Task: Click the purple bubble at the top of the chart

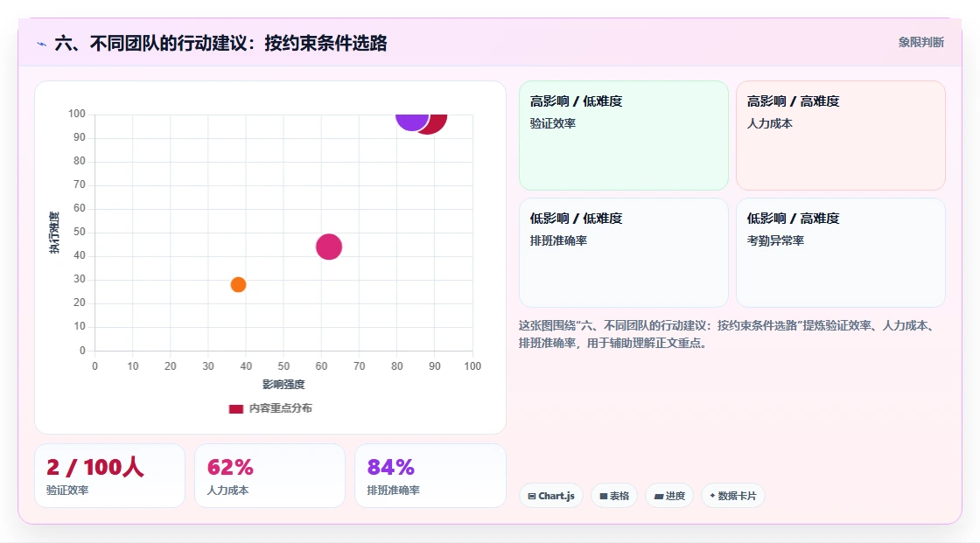Action: pyautogui.click(x=411, y=122)
